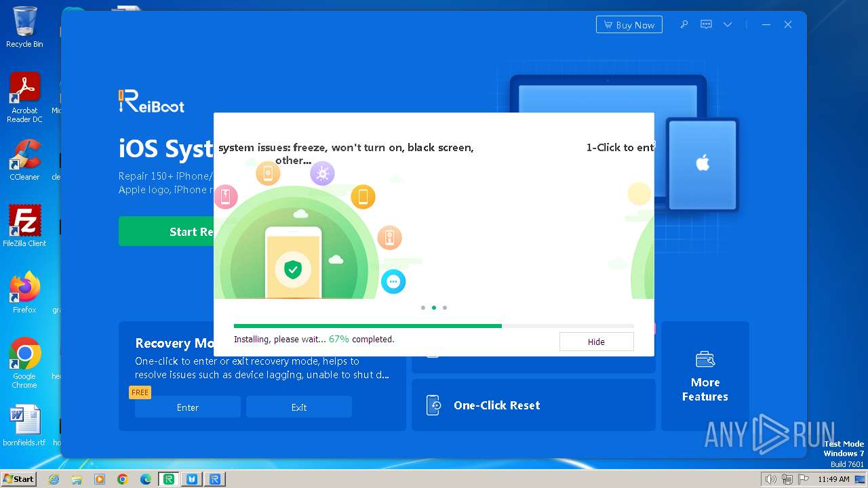Open the feedback message icon

tap(706, 24)
